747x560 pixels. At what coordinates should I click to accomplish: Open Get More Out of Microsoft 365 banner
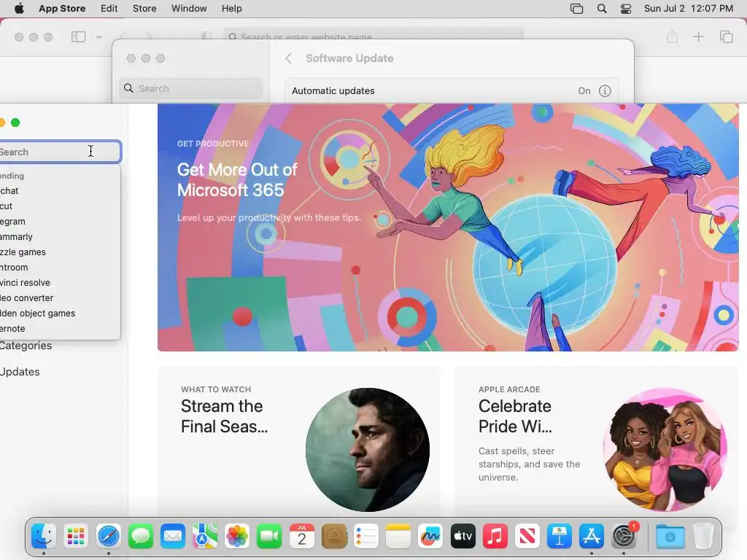tap(448, 227)
